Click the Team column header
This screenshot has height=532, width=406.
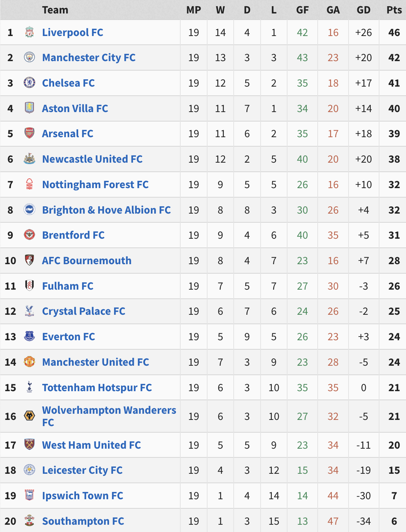[55, 10]
